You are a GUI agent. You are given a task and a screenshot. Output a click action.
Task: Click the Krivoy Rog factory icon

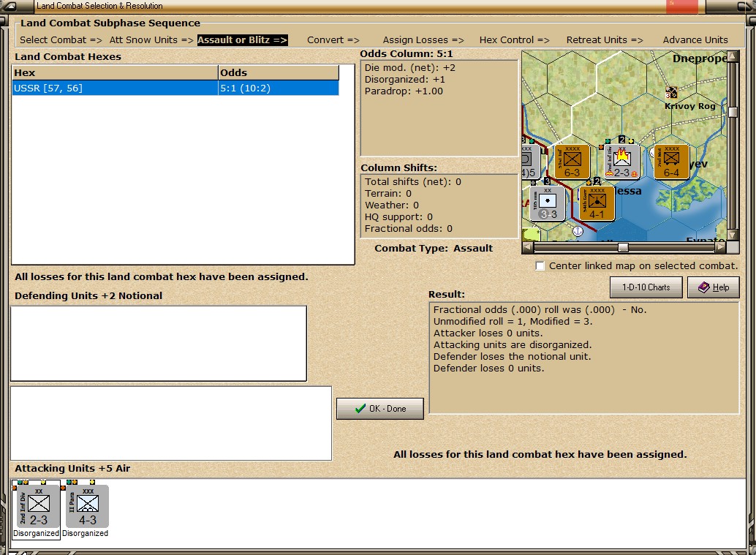[x=671, y=91]
